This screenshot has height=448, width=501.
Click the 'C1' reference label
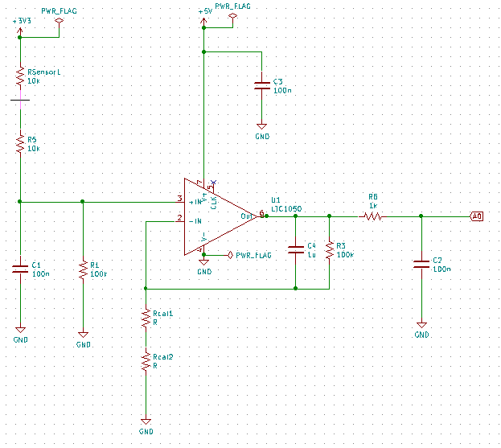(36, 265)
